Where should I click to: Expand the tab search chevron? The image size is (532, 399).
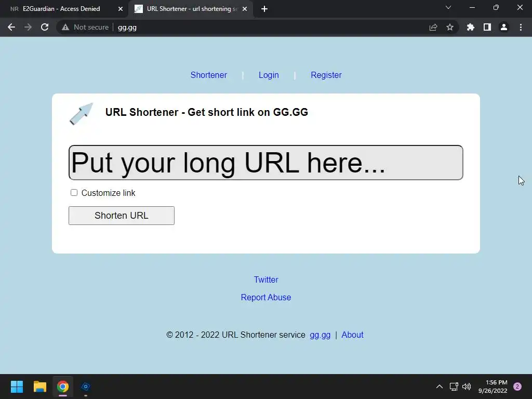[448, 7]
